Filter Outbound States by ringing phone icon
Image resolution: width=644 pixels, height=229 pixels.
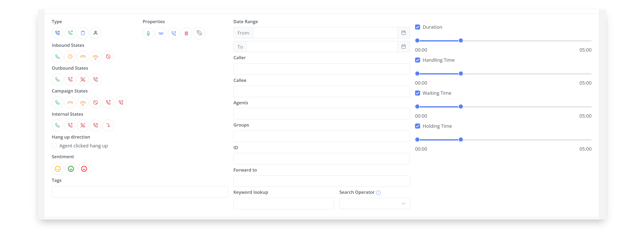pos(95,80)
